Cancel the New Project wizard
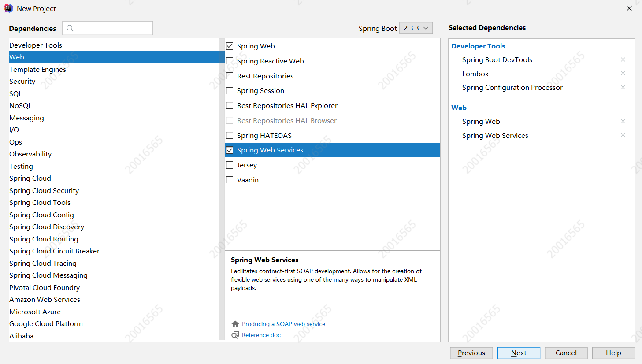The width and height of the screenshot is (642, 364). click(566, 353)
